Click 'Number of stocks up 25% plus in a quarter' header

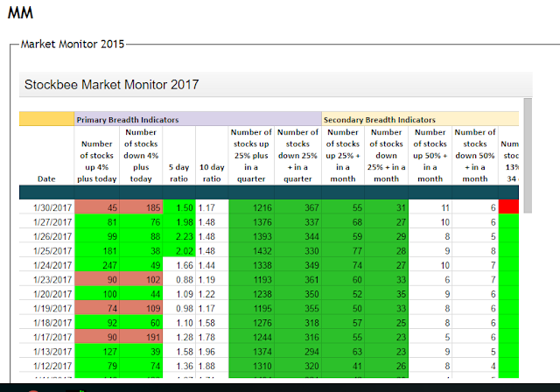(x=251, y=155)
